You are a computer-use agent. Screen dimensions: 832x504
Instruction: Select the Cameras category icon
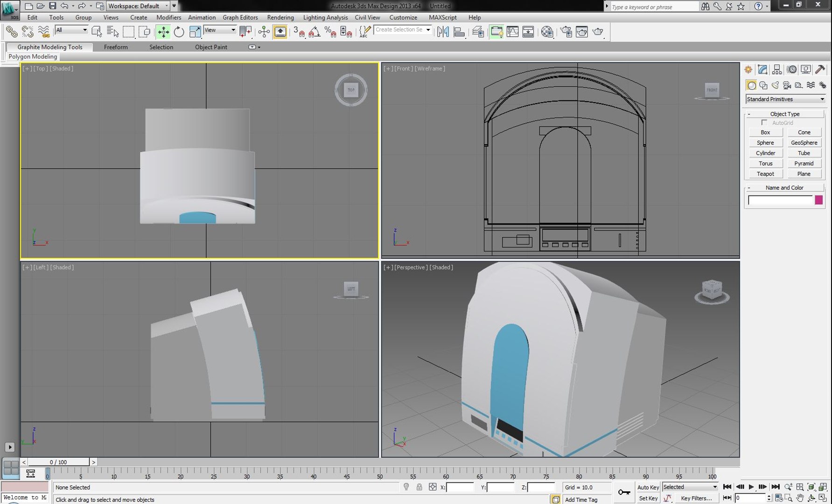(x=787, y=85)
